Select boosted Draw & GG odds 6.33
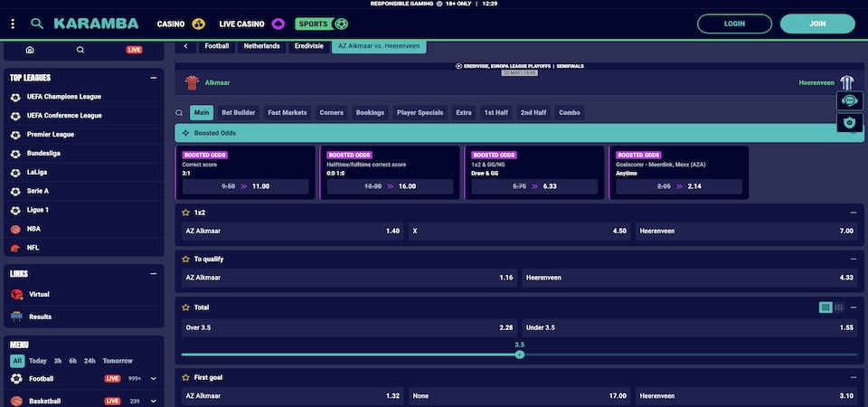Viewport: 868px width, 407px height. coord(534,186)
